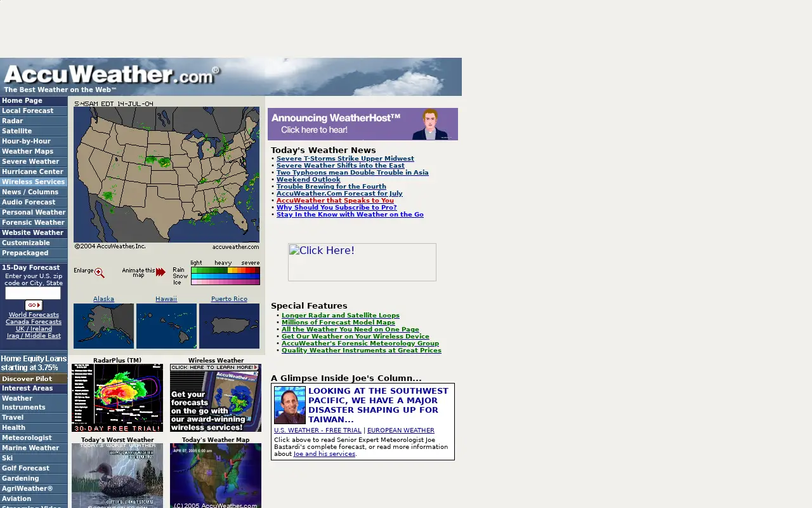
Task: Open AccuWeather that Speaks to You
Action: point(335,201)
